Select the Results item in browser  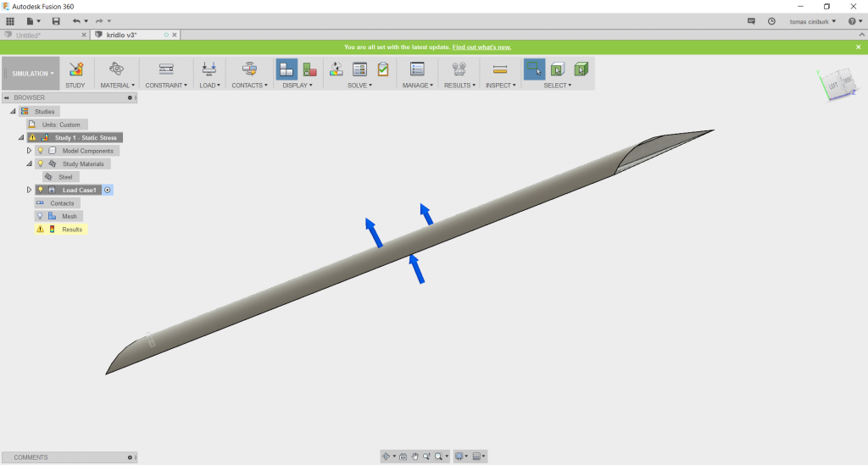(x=72, y=230)
